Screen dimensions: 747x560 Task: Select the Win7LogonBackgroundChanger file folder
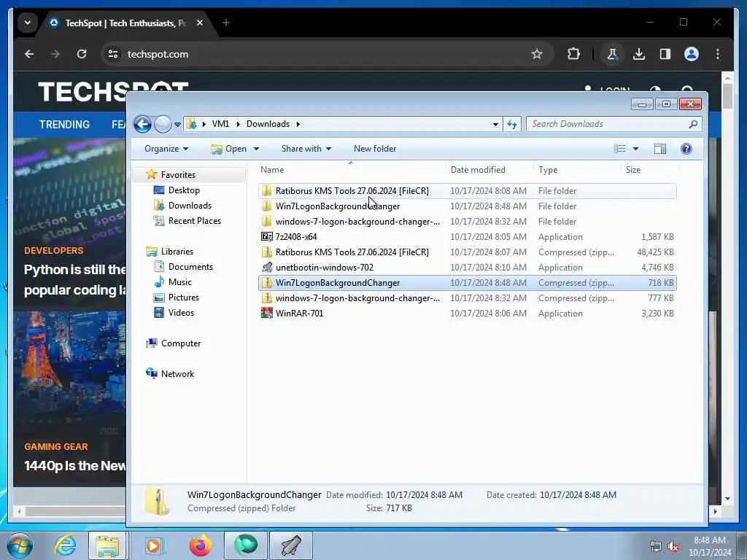coord(468,206)
